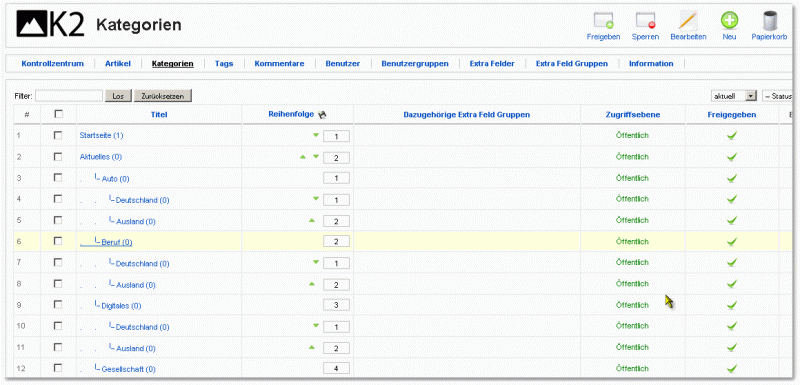800x385 pixels.
Task: Check the Digitales row checkbox
Action: point(58,304)
